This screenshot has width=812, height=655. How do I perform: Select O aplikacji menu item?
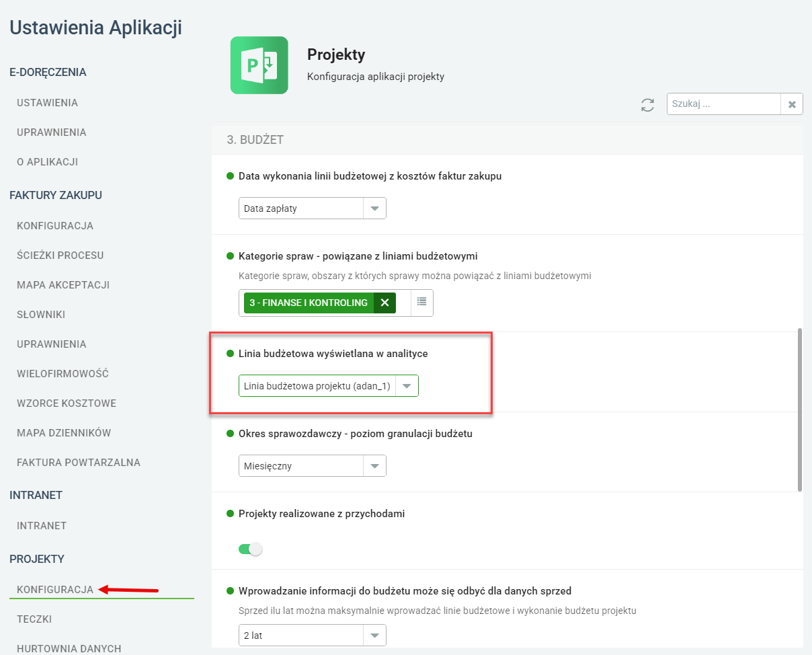click(48, 162)
